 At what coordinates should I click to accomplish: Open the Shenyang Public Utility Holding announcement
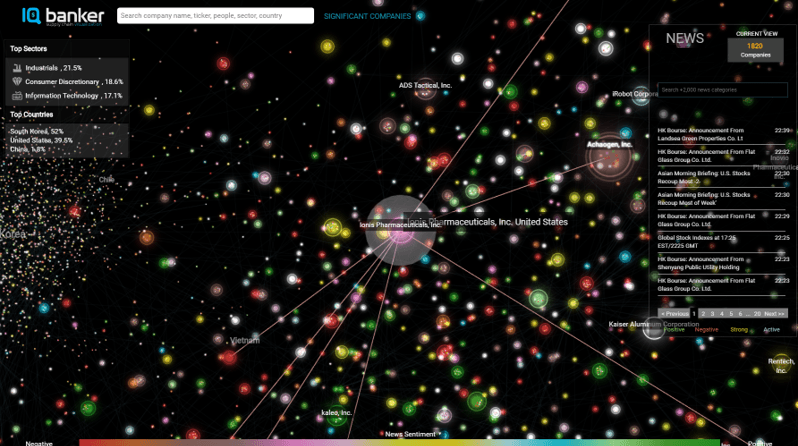click(x=722, y=263)
